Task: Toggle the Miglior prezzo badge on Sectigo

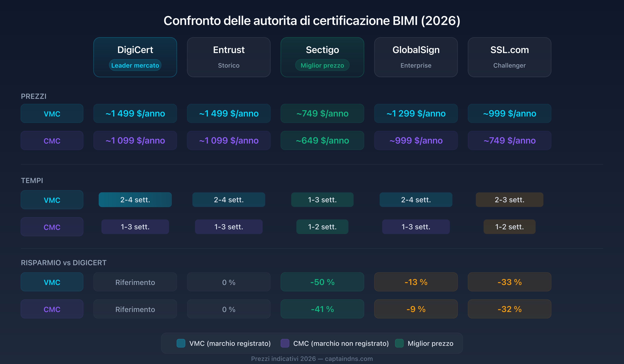Action: point(322,65)
